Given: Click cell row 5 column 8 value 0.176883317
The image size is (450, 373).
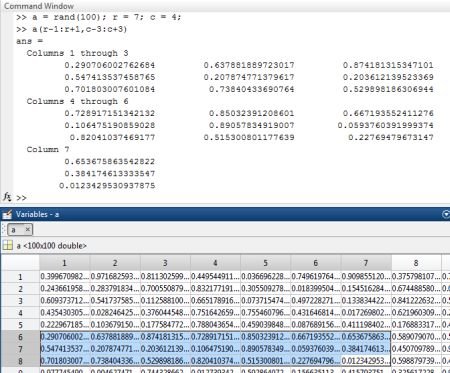Looking at the screenshot, I should click(416, 325).
